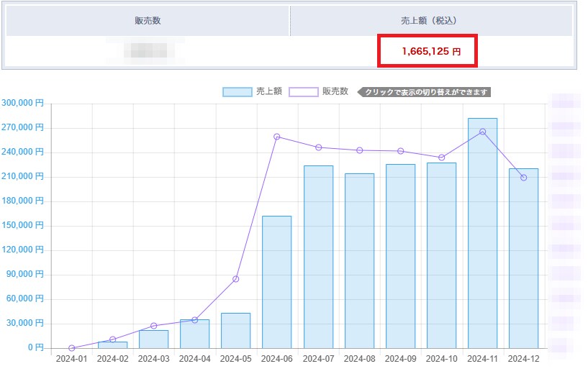
Task: Click the 売上額 blue legend swatch
Action: 237,92
